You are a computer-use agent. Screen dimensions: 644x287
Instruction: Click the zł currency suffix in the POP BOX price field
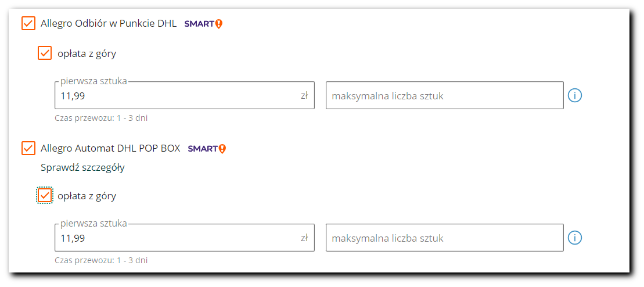tap(304, 238)
